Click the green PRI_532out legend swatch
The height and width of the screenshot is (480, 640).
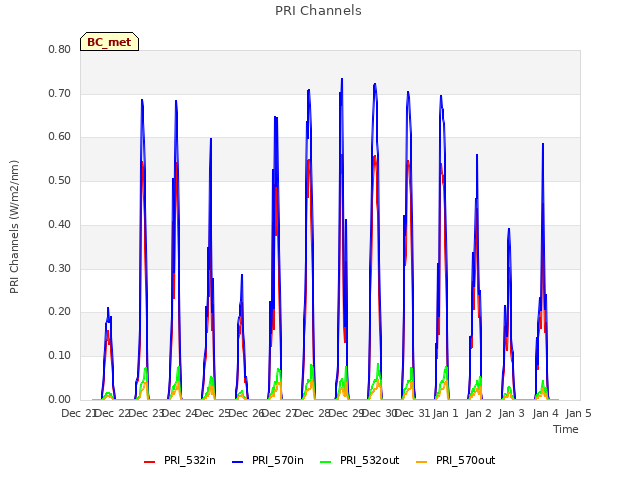326,462
